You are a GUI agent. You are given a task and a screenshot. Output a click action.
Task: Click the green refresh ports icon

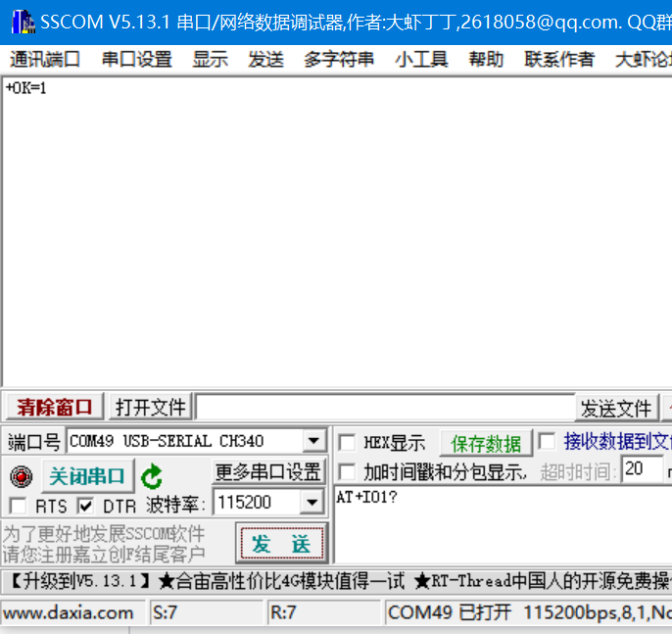tap(152, 477)
